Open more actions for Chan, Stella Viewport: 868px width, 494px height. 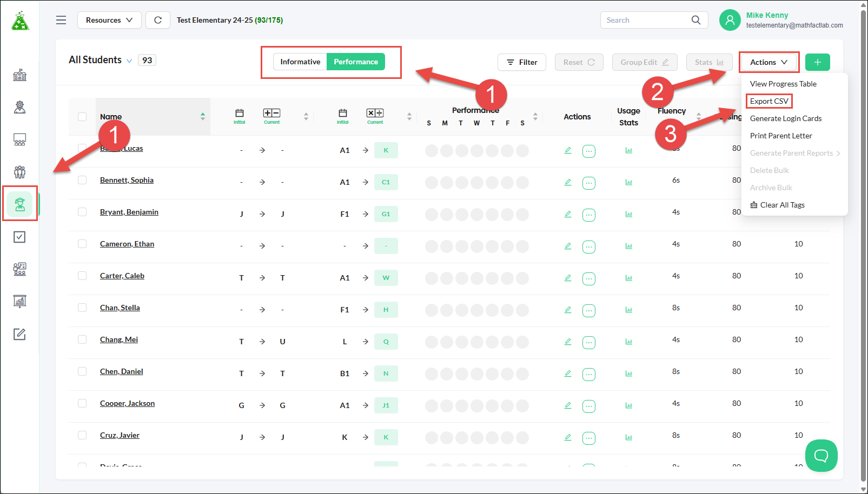(x=589, y=310)
